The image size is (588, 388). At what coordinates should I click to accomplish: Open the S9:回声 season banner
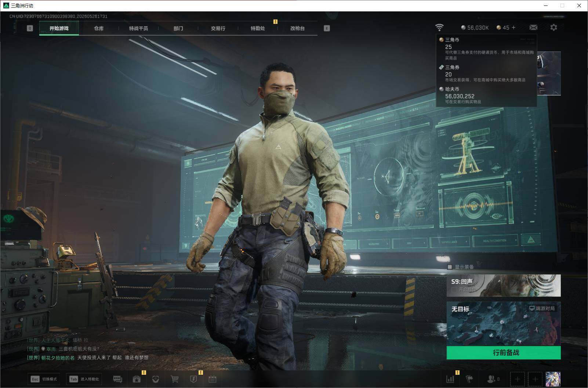504,285
